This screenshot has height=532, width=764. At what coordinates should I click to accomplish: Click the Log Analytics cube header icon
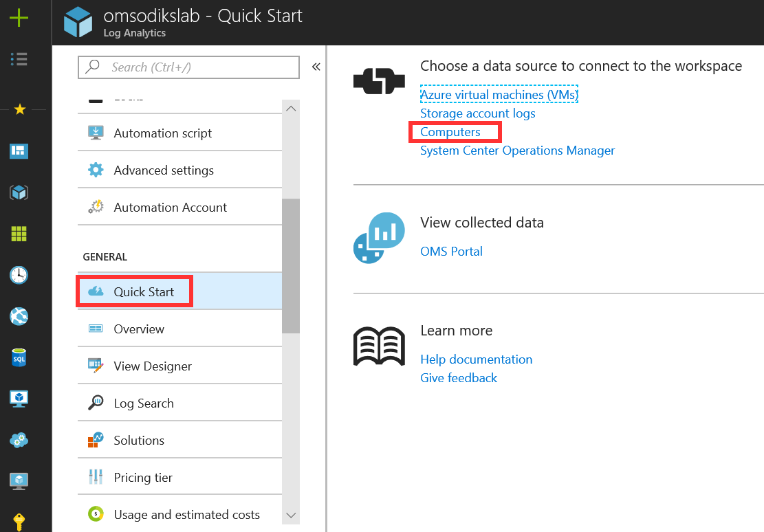tap(78, 23)
